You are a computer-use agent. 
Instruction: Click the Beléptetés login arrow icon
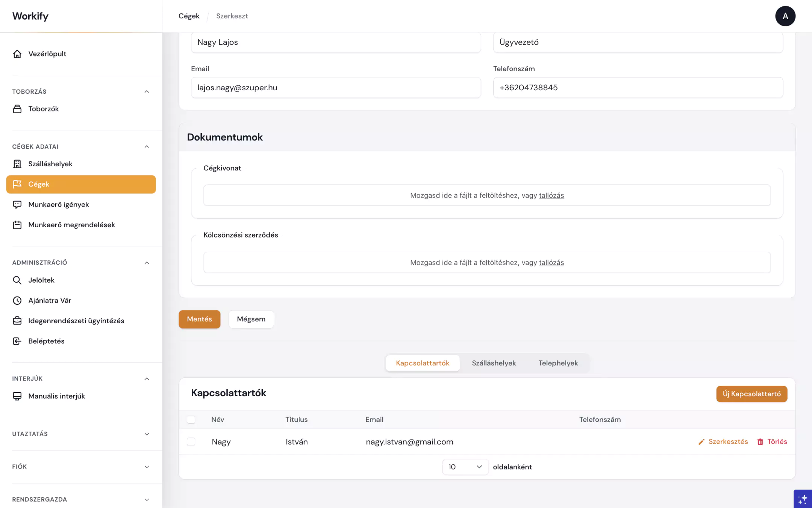point(17,341)
